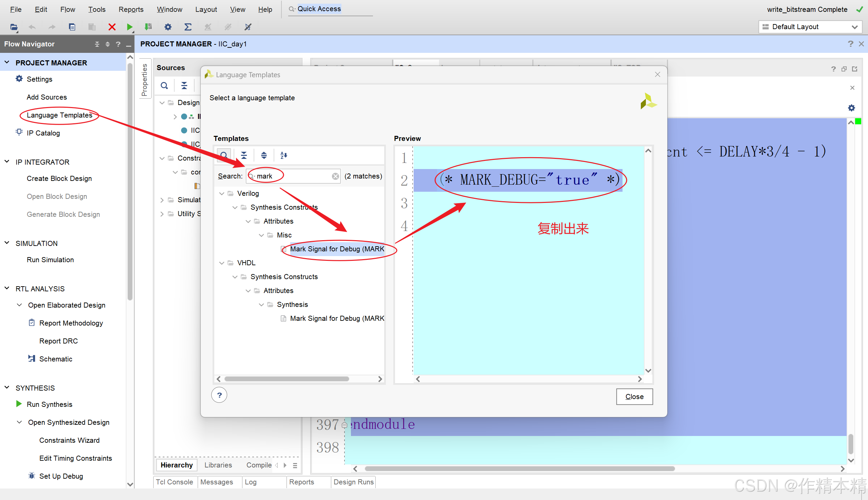Click the Close button in dialog

(634, 397)
